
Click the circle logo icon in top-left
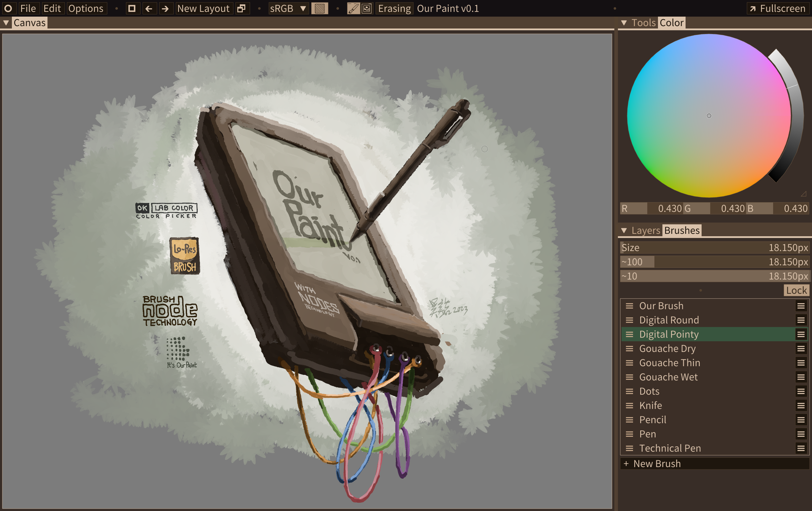pos(8,8)
